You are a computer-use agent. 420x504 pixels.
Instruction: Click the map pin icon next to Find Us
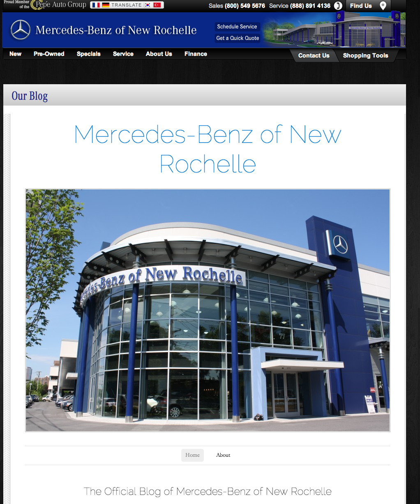tap(383, 6)
